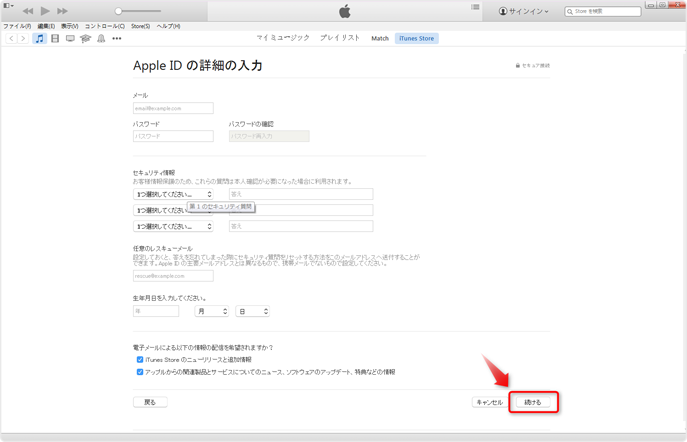687x442 pixels.
Task: Click the first security answer field
Action: click(301, 194)
